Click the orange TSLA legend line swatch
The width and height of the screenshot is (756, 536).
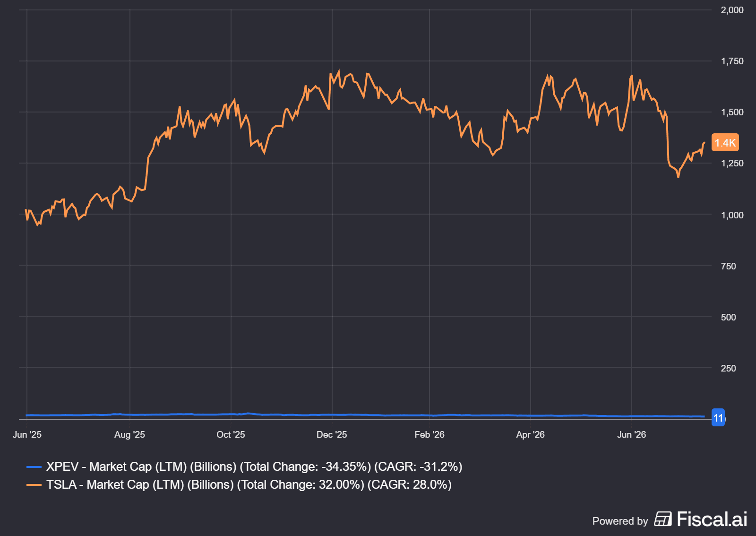point(34,485)
